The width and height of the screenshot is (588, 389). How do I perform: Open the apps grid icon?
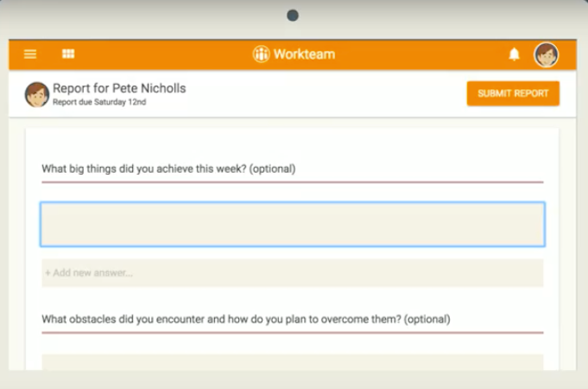coord(68,54)
